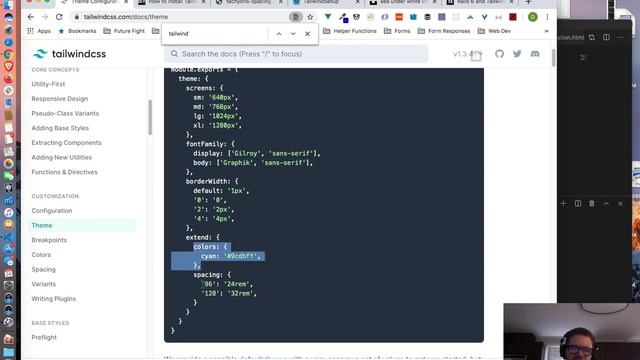Open the Breakpoints docs page
This screenshot has height=360, width=640.
[x=49, y=240]
